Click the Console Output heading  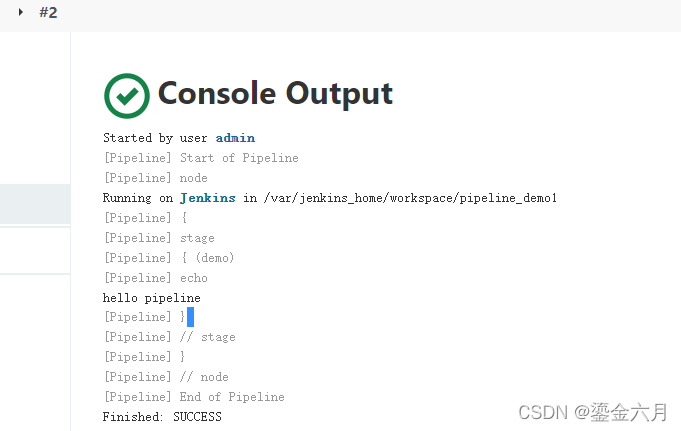(x=275, y=94)
